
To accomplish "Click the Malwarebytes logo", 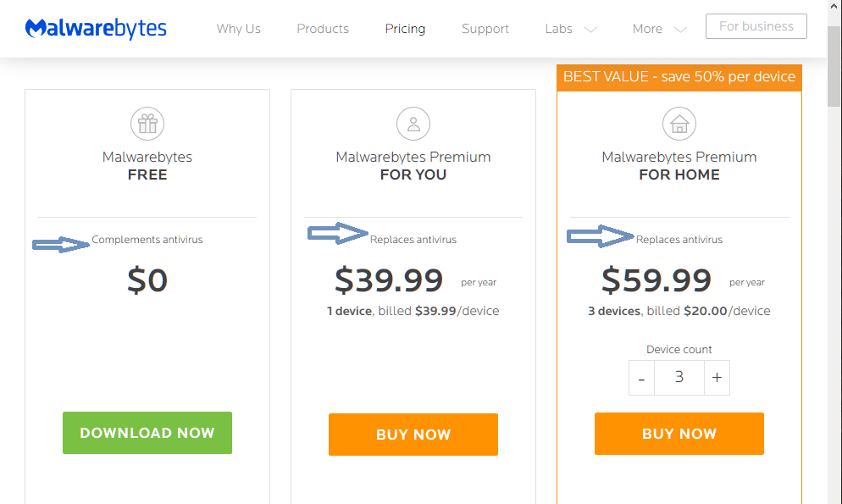I will 96,29.
